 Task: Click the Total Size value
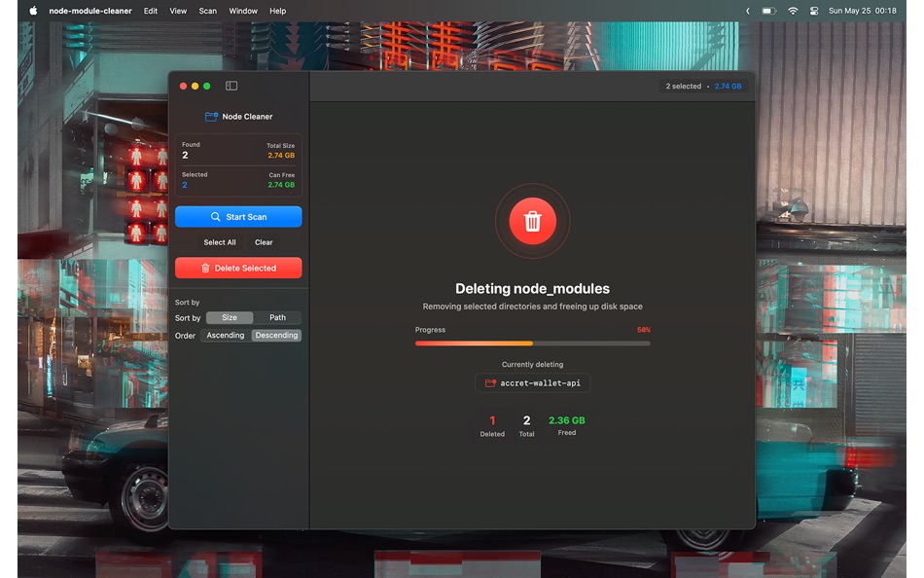[281, 156]
